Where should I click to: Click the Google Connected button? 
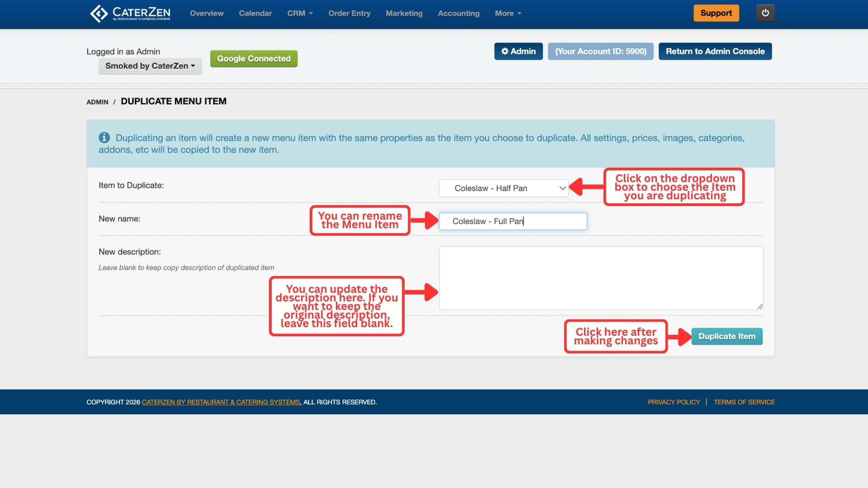coord(254,59)
